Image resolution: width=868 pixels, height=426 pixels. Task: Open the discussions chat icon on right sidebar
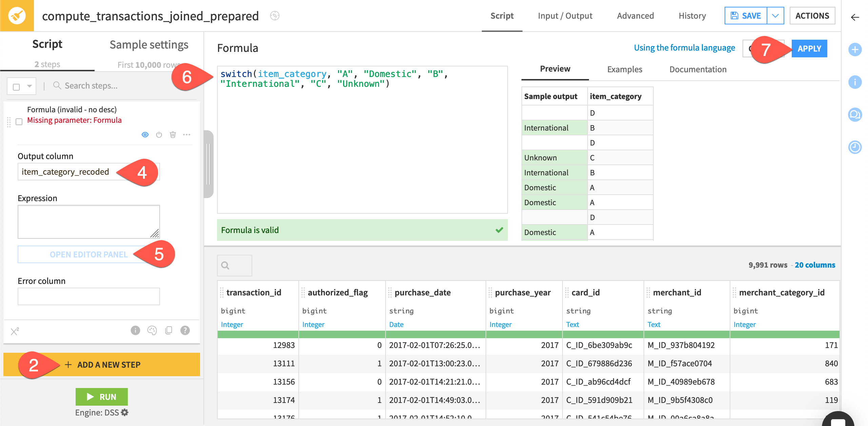click(855, 115)
